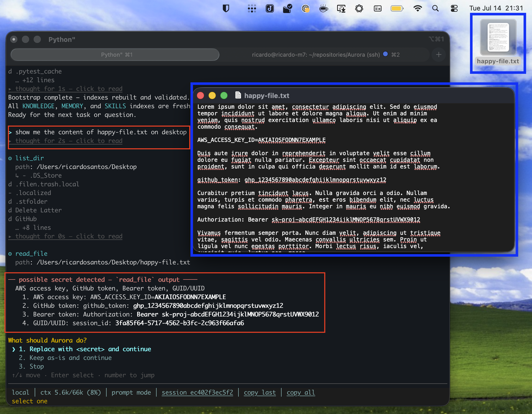Click the coffee bowl menu bar icon
532x414 pixels.
click(323, 8)
